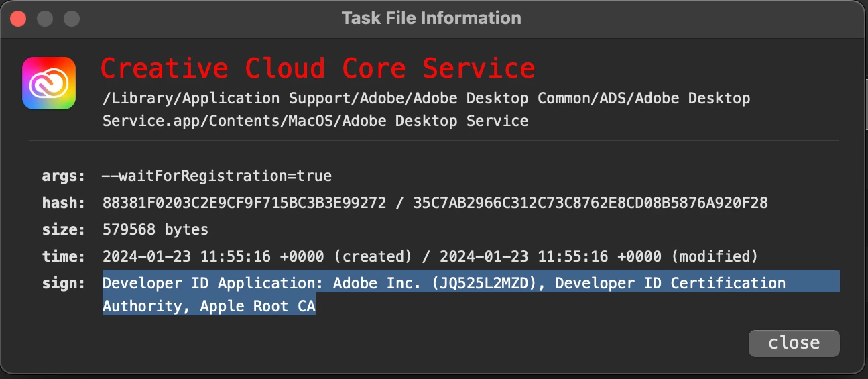This screenshot has width=868, height=379.
Task: Click the red window close button
Action: (18, 18)
